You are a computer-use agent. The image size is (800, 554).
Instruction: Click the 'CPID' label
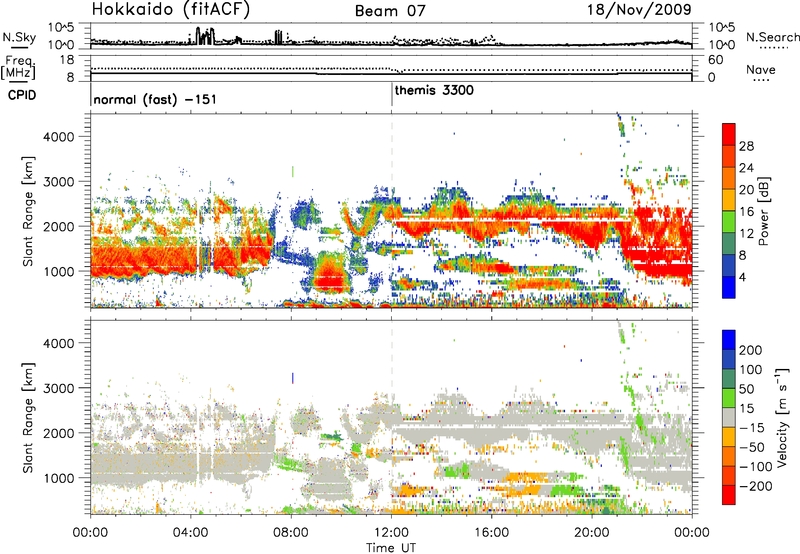coord(22,95)
